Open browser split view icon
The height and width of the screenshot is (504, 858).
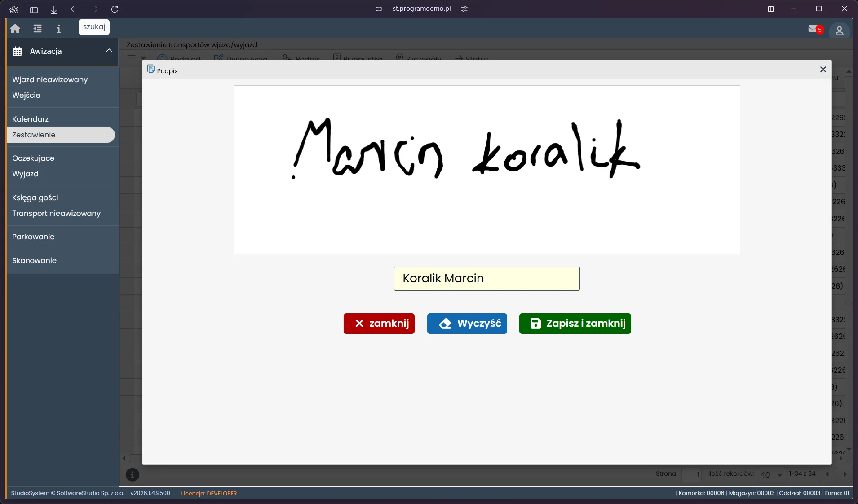point(771,9)
